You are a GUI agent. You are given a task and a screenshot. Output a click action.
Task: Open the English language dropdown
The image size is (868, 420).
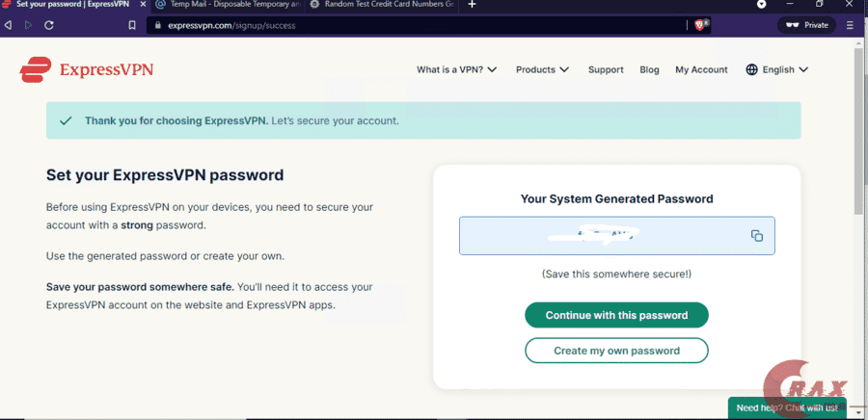point(785,69)
